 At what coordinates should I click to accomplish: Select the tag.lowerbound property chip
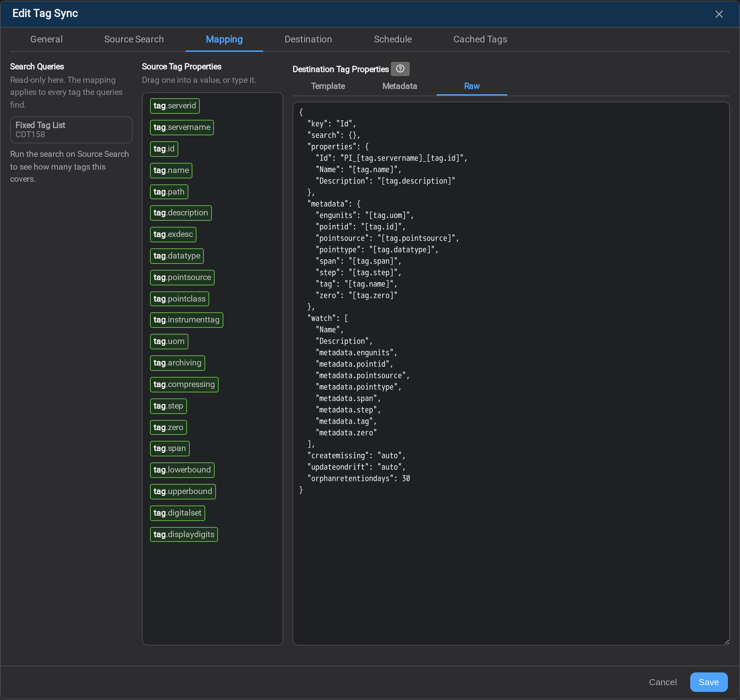182,470
